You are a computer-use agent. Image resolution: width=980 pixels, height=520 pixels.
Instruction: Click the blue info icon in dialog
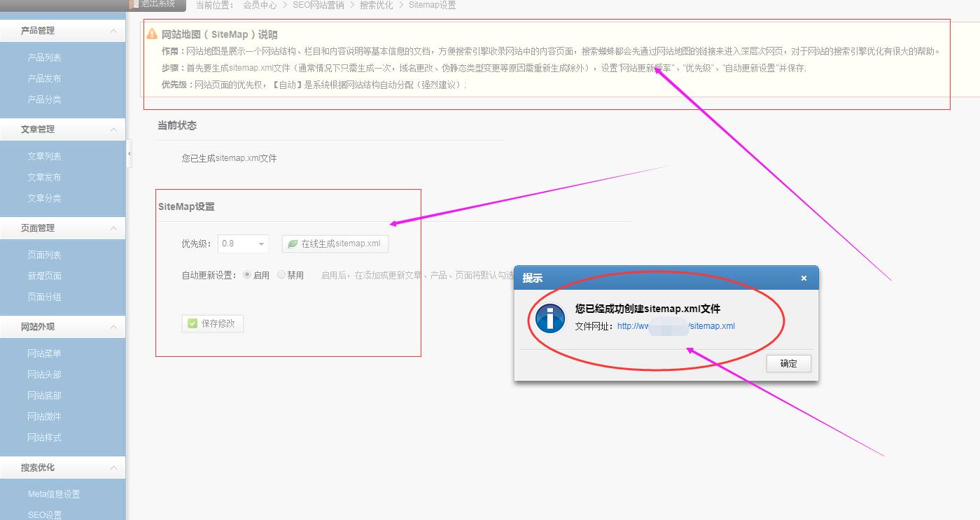(549, 319)
